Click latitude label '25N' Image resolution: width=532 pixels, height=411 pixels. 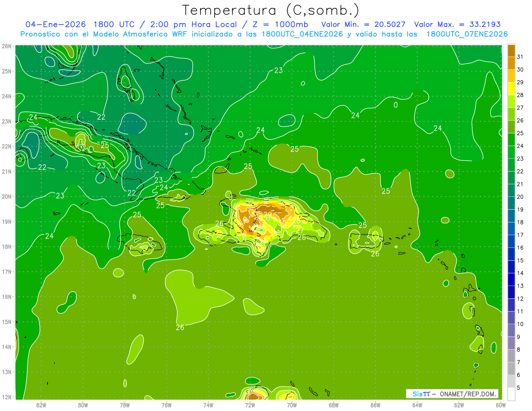[x=6, y=71]
